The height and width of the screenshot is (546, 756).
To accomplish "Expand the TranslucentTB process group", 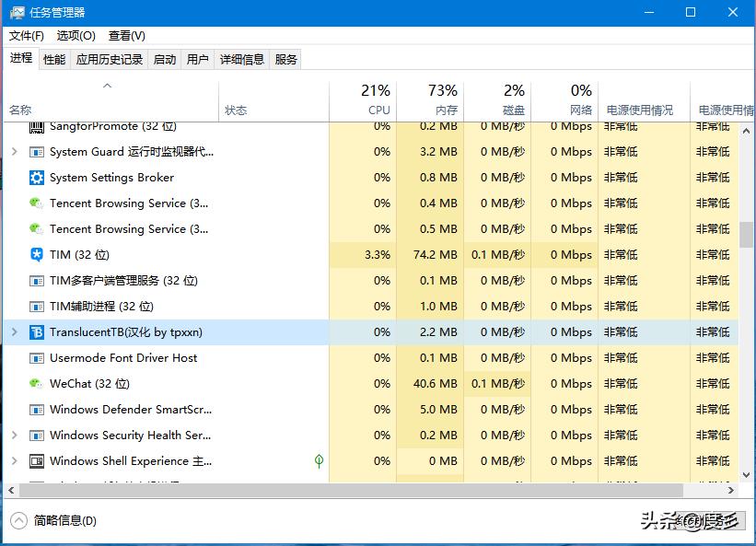I will (15, 332).
